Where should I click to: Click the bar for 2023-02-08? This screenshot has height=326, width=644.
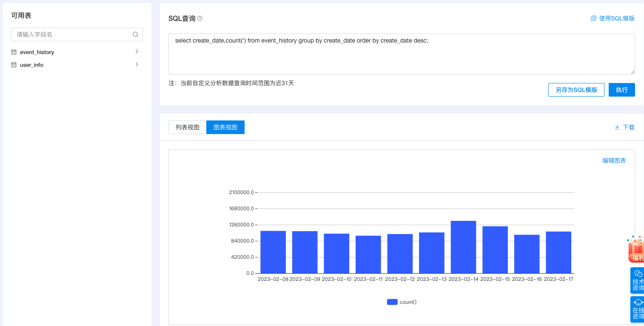tap(273, 252)
